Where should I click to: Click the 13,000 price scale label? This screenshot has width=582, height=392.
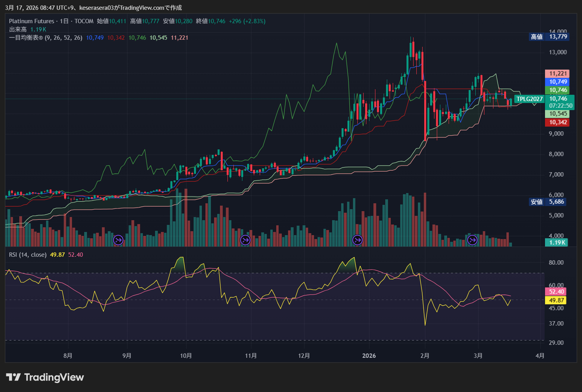pos(557,52)
